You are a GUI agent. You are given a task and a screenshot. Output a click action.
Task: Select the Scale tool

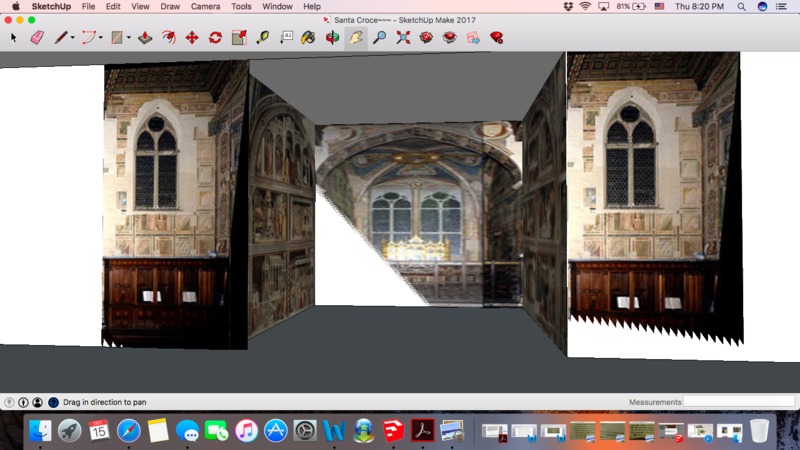click(x=239, y=38)
